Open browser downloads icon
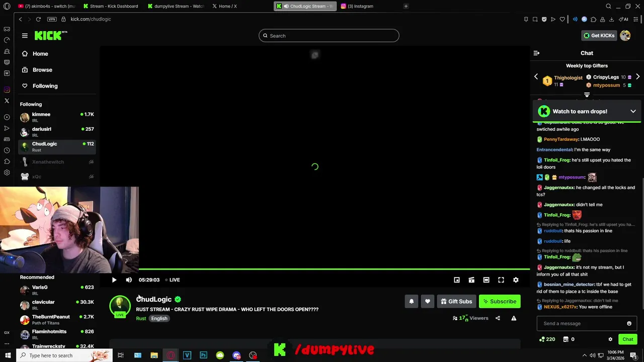 point(611,19)
